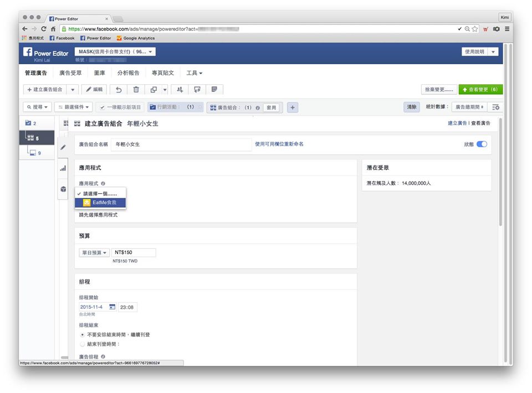This screenshot has height=393, width=532.
Task: Click the column settings gear-list icon
Action: click(x=495, y=107)
